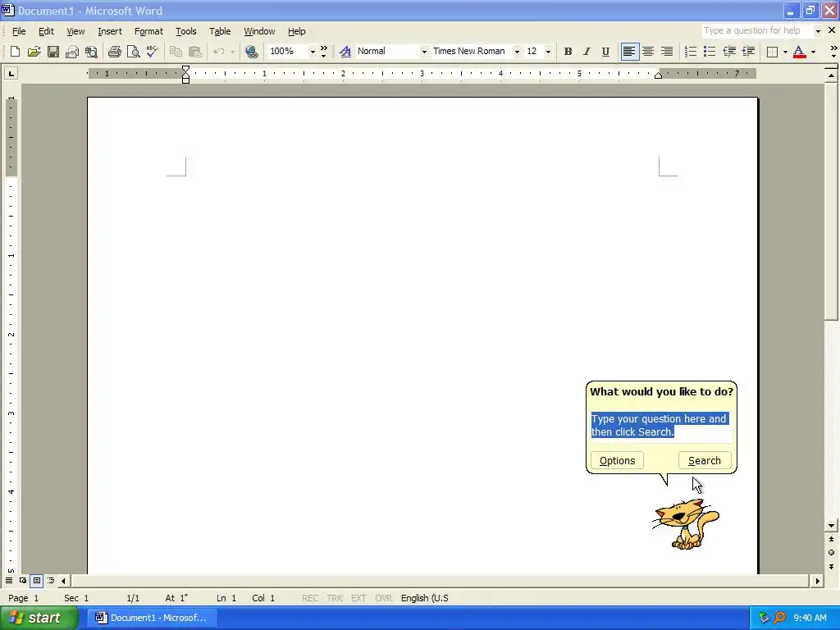This screenshot has width=840, height=630.
Task: Select Document1 taskbar button
Action: (x=152, y=618)
